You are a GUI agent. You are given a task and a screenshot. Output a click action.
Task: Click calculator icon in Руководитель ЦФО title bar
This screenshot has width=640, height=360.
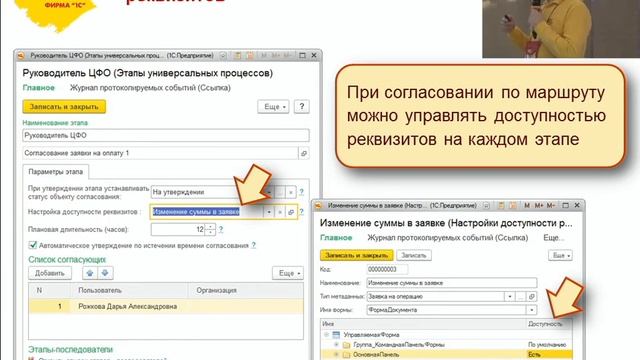[x=238, y=56]
